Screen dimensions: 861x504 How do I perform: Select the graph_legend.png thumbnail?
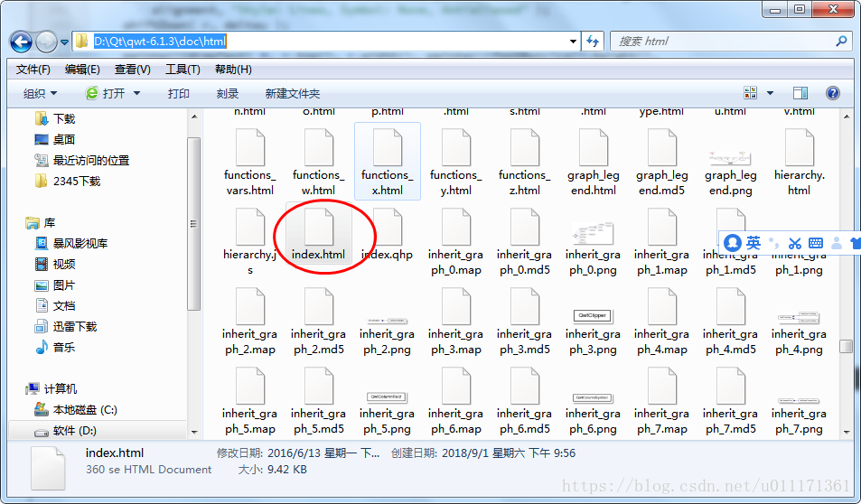[730, 158]
